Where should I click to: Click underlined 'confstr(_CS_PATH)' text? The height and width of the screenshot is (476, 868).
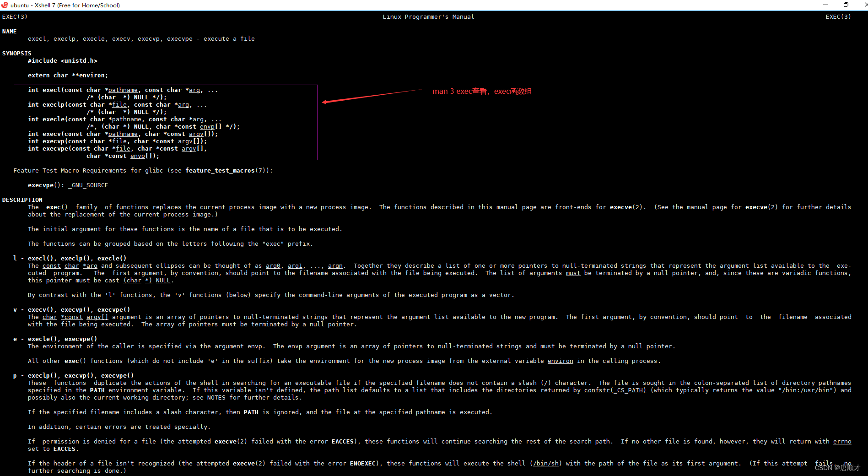615,390
